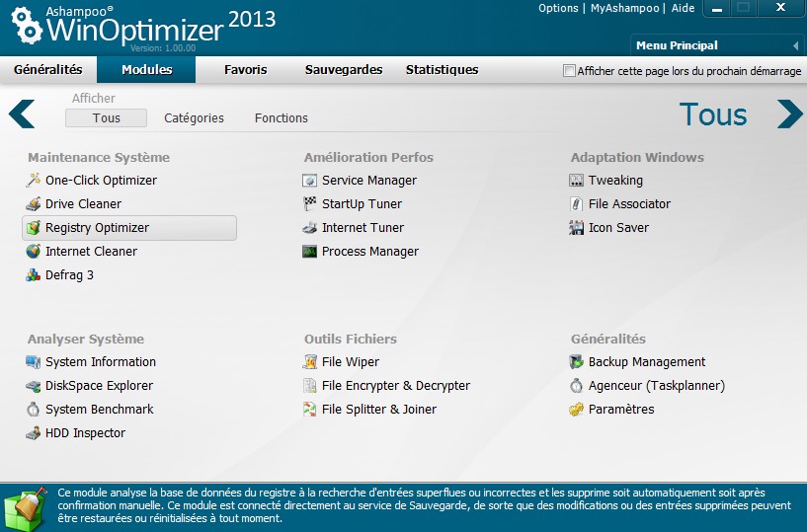Launch One-Click Optimizer module
Viewport: 807px width, 532px height.
pyautogui.click(x=101, y=180)
